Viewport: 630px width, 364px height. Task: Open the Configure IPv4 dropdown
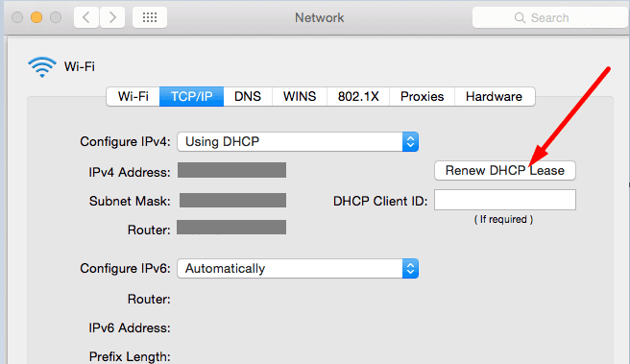(x=298, y=142)
